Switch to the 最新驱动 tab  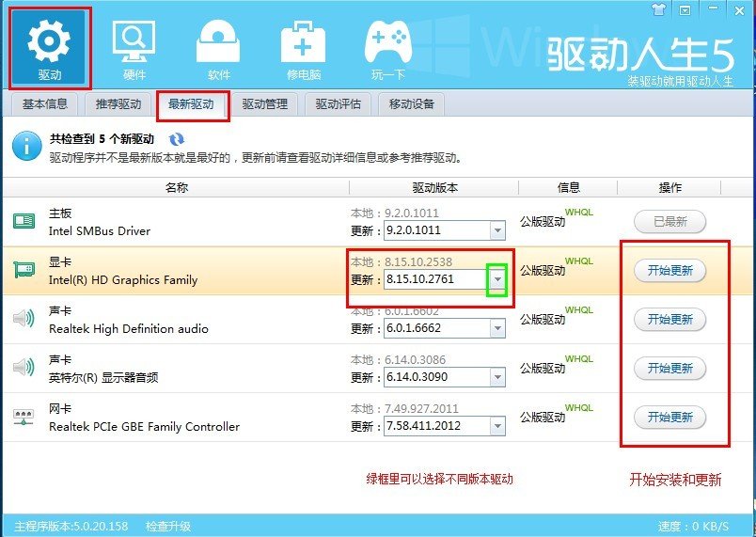pos(191,104)
